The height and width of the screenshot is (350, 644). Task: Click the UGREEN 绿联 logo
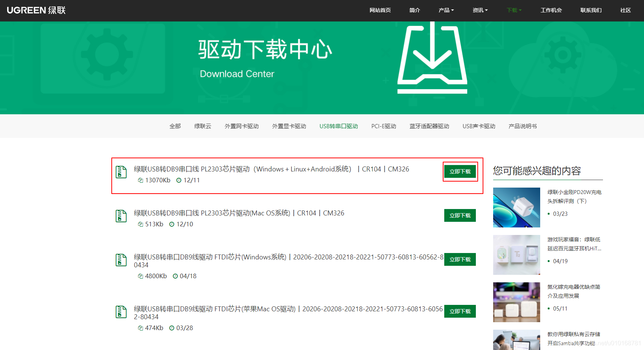click(36, 10)
